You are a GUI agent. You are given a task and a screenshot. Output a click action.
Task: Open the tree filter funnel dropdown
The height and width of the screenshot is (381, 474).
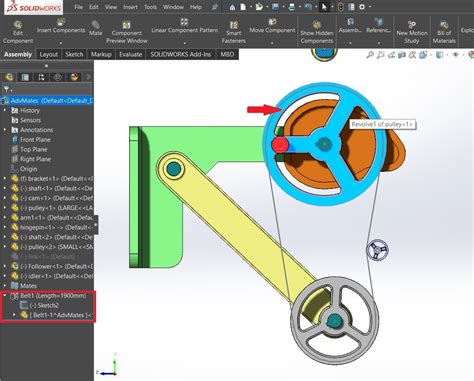[x=7, y=89]
